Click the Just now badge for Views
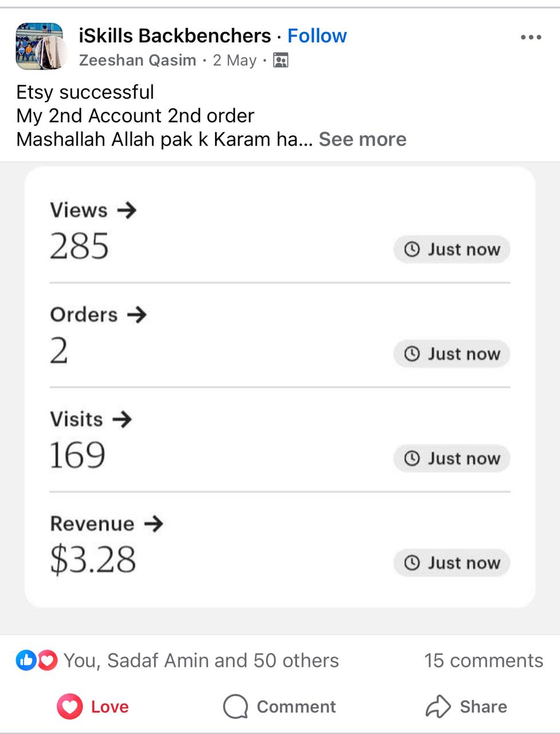The width and height of the screenshot is (560, 734). tap(452, 249)
